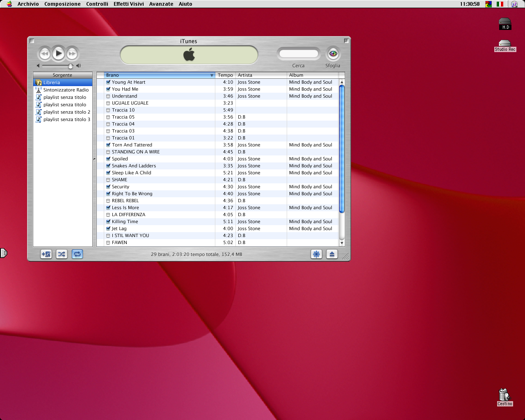The width and height of the screenshot is (525, 420).
Task: Select Sintonizzatore Radio source
Action: [63, 90]
